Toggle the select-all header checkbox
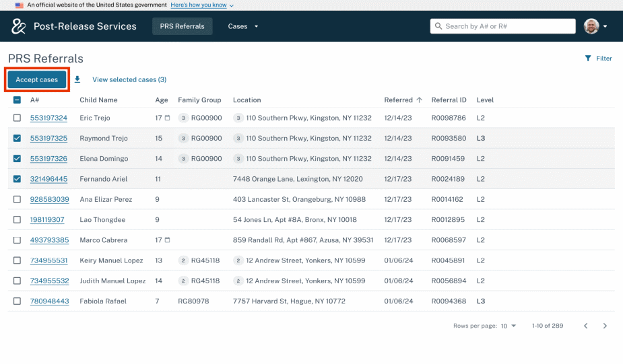This screenshot has width=623, height=364. [x=17, y=100]
